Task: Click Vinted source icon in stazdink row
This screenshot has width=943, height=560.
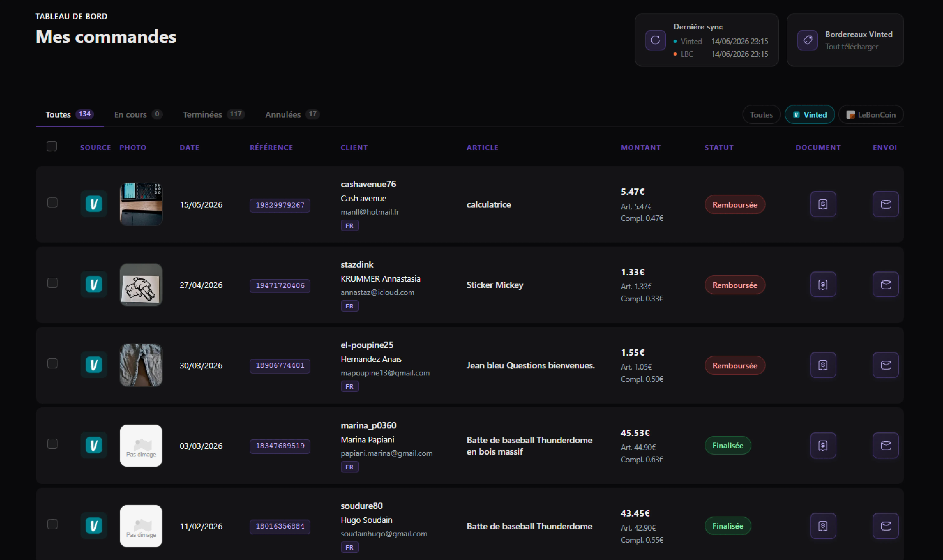Action: (x=94, y=285)
